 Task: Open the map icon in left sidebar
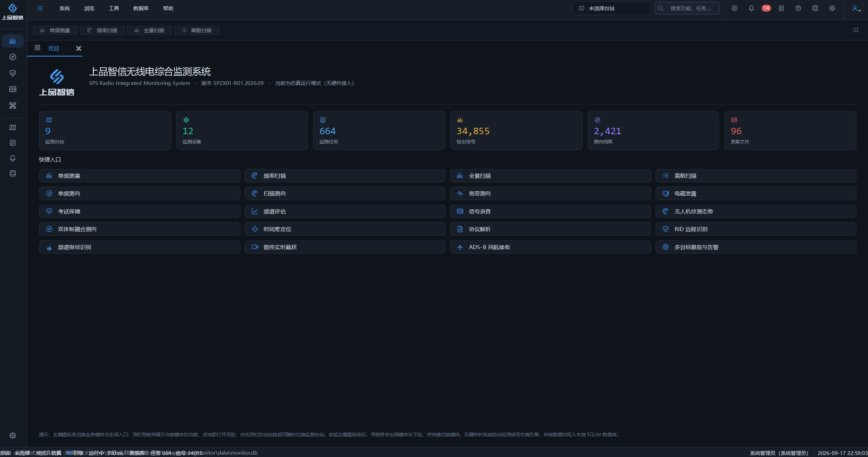(x=13, y=127)
